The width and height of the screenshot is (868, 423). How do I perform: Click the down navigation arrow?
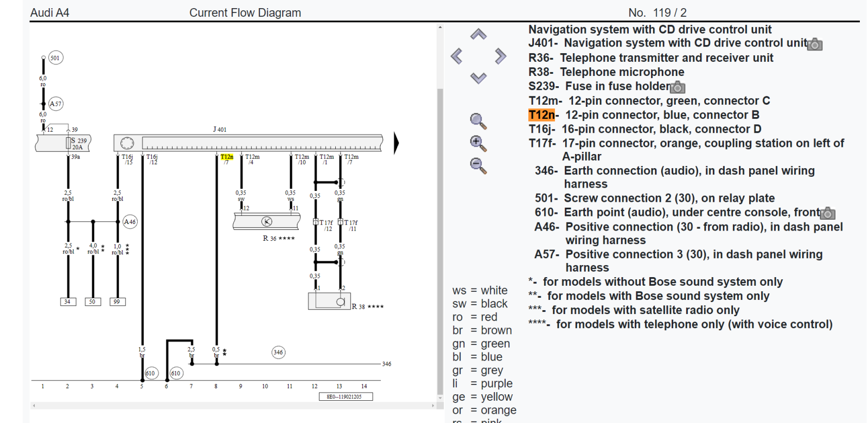[478, 78]
